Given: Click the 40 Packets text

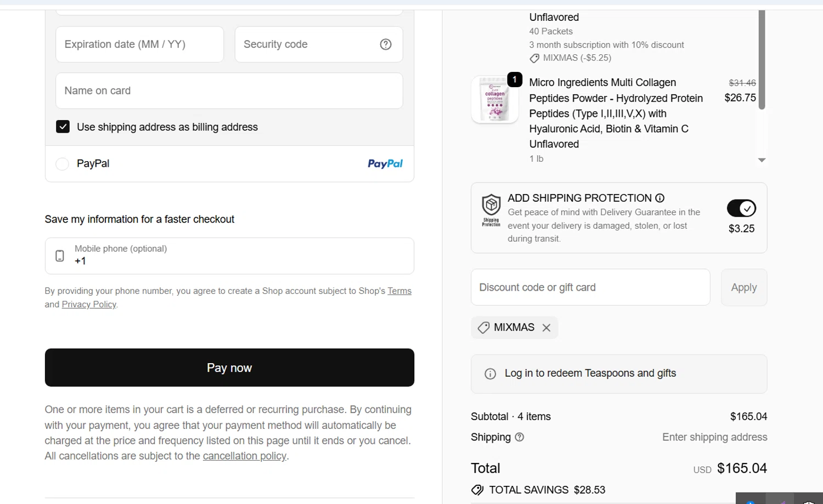Looking at the screenshot, I should 551,31.
